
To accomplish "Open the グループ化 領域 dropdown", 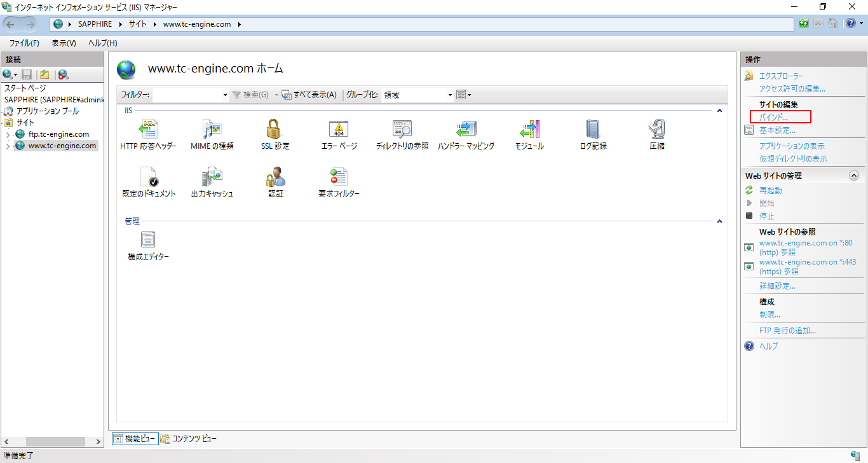I will [450, 95].
